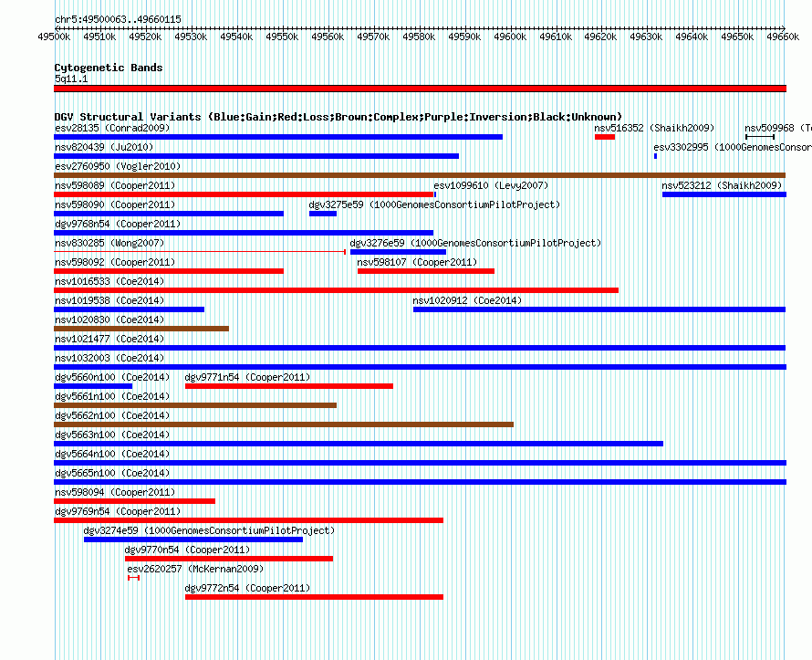Click the Cytogenetic Bands track title
The height and width of the screenshot is (660, 812).
[109, 68]
